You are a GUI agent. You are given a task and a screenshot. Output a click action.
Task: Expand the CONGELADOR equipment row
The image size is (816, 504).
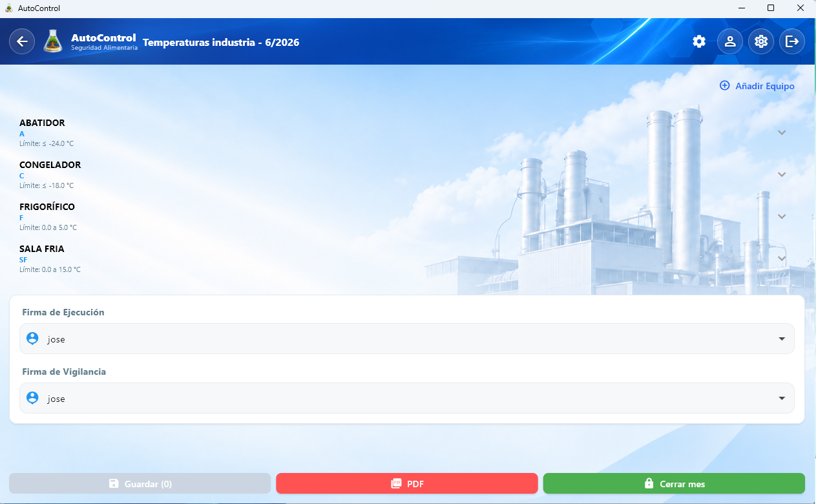click(782, 174)
